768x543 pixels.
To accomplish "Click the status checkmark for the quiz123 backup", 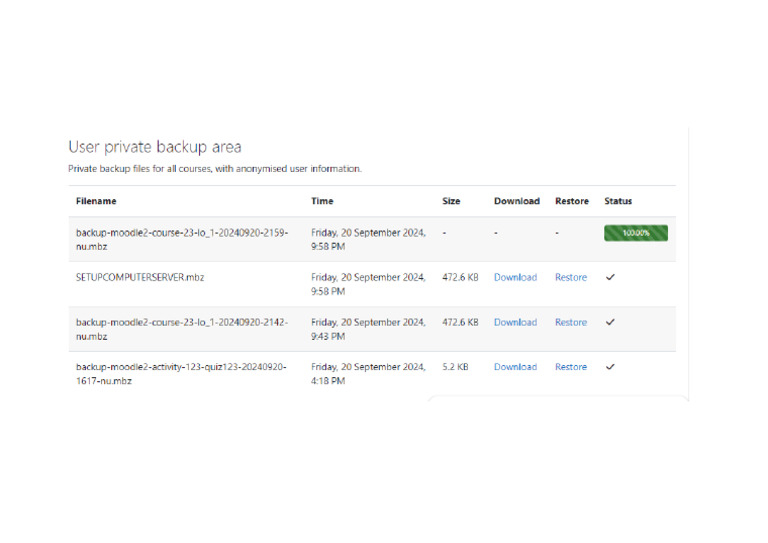I will (x=610, y=367).
